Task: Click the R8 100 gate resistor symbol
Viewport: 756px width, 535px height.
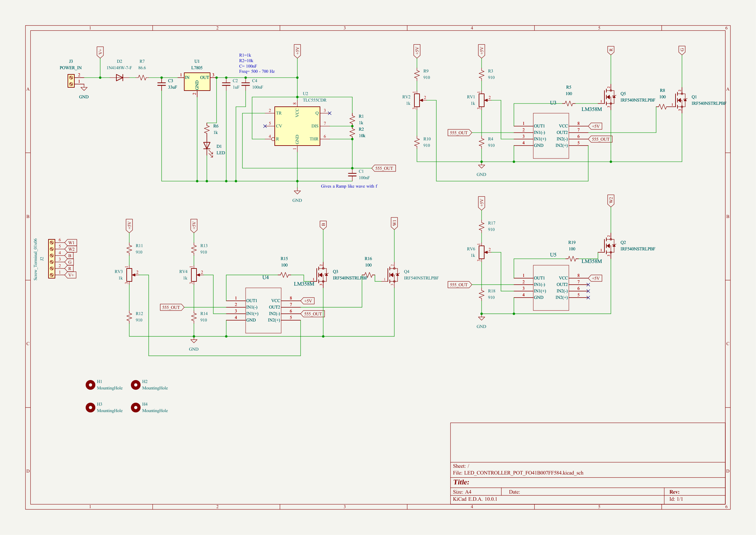Action: tap(662, 107)
